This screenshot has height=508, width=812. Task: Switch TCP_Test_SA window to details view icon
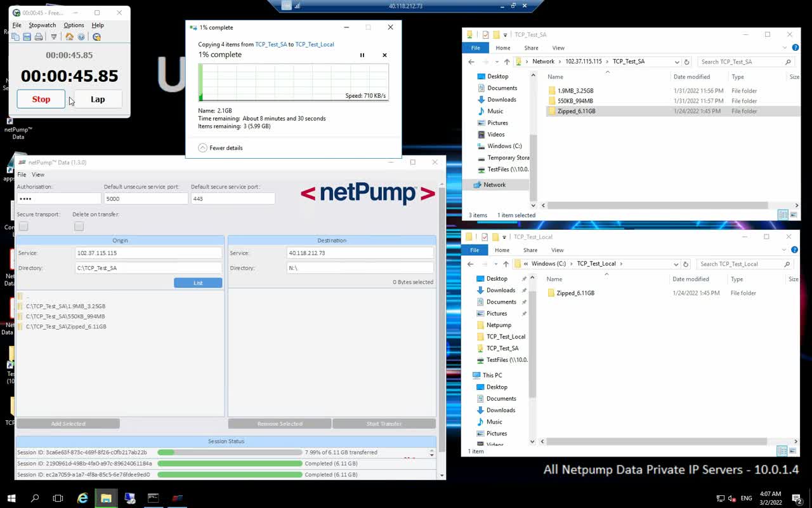tap(783, 215)
